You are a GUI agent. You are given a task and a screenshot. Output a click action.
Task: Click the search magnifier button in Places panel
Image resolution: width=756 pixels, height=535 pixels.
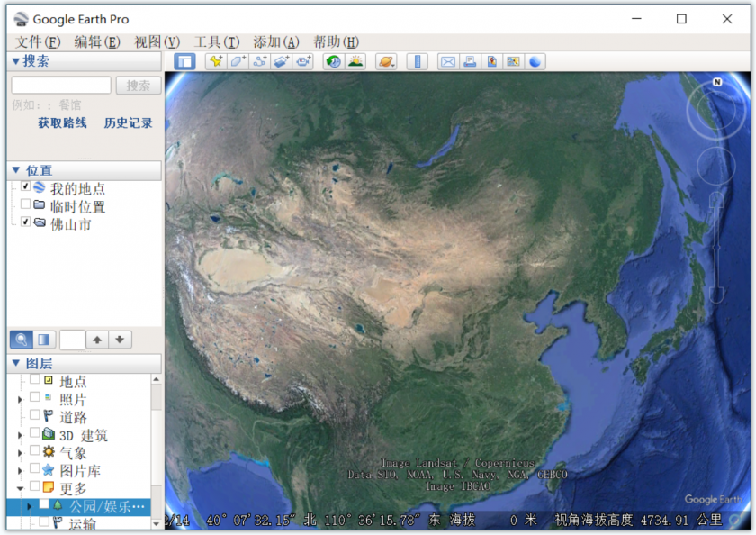22,340
